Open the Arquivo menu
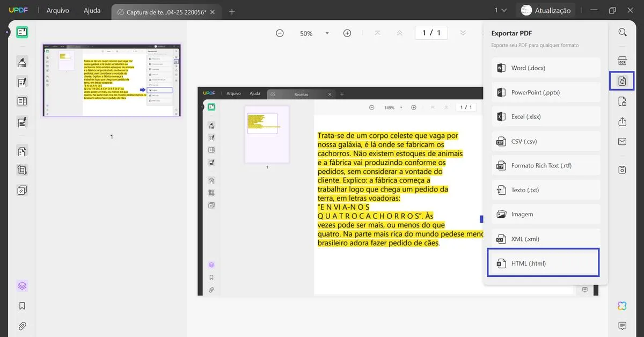 point(57,10)
